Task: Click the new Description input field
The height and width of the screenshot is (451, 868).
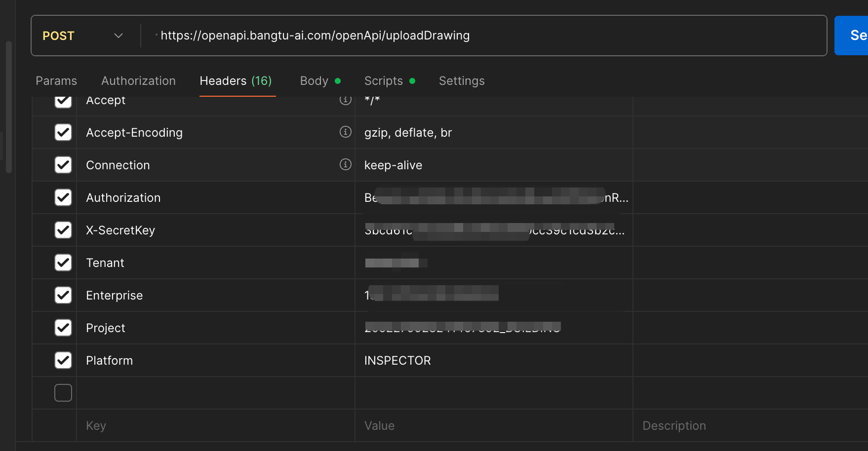Action: pos(750,426)
